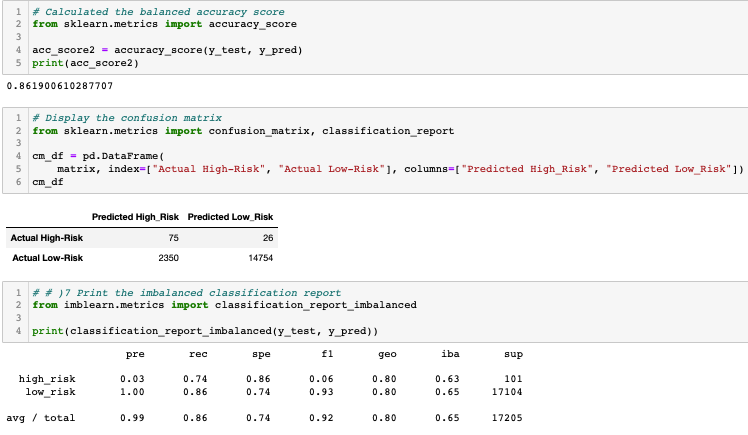Click the accuracy score output 0.861900610287707
This screenshot has width=748, height=435.
[x=60, y=86]
